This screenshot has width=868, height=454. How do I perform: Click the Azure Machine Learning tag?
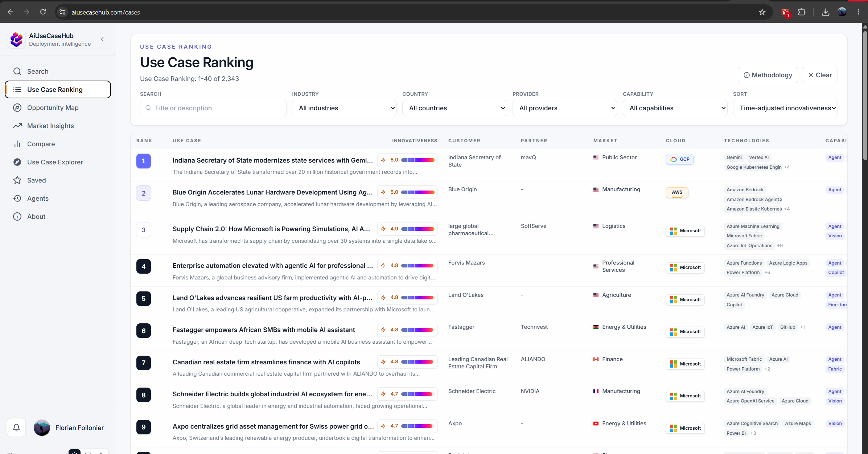[753, 226]
